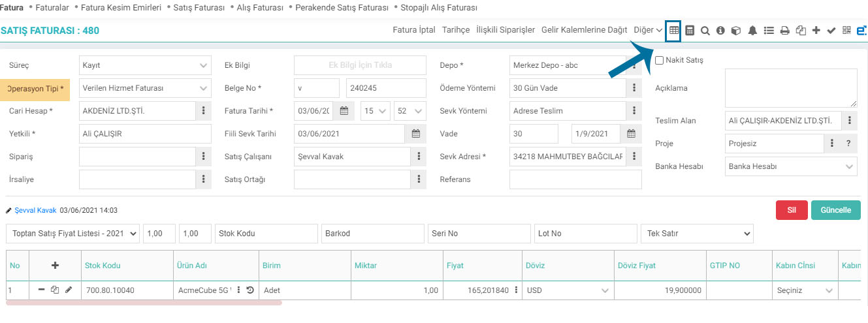Click the bell notification icon
The image size is (868, 323).
tap(752, 30)
